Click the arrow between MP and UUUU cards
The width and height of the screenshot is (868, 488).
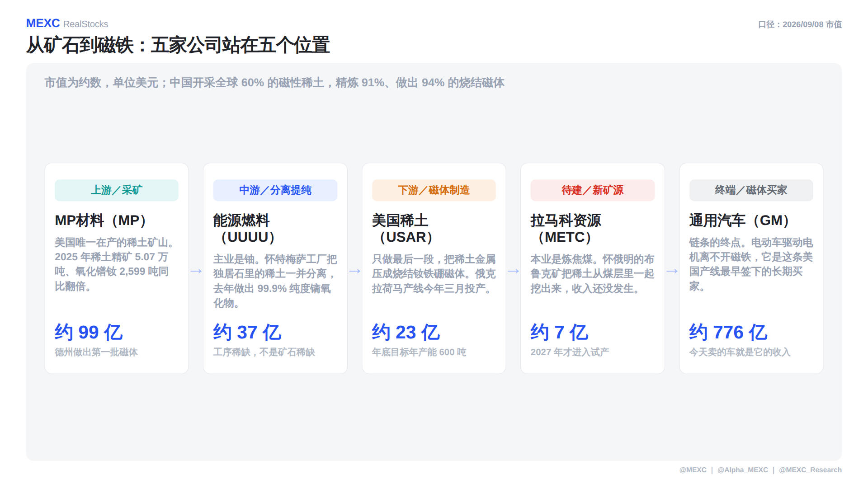point(196,271)
